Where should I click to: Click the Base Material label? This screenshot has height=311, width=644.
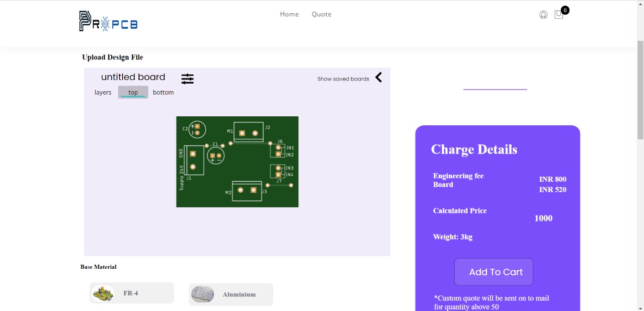point(99,267)
